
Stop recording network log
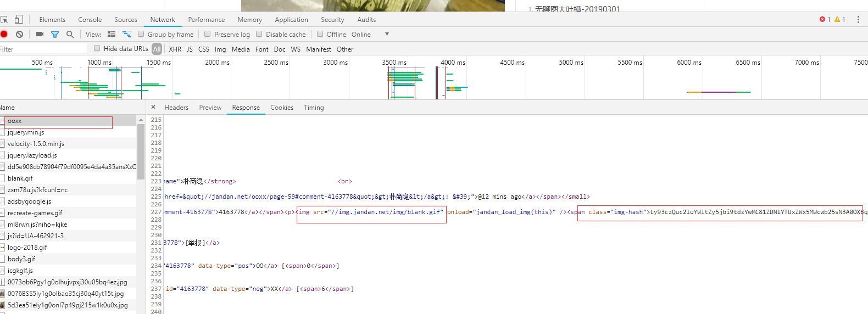(4, 34)
